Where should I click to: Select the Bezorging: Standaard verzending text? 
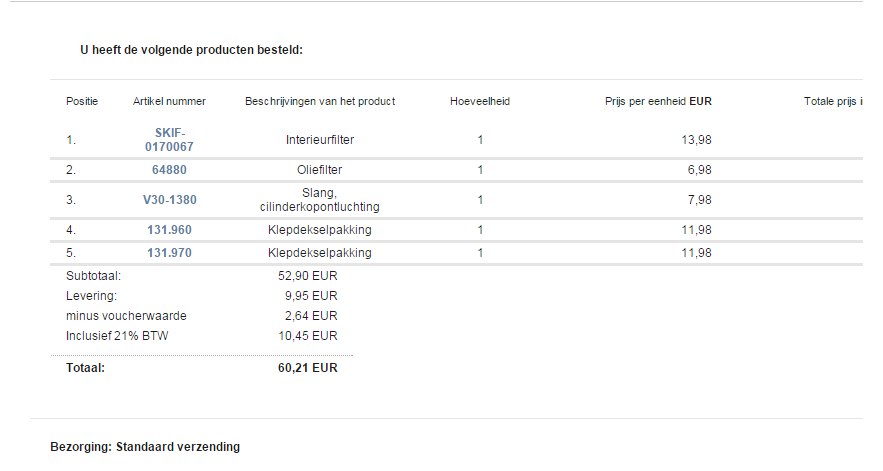(x=145, y=447)
